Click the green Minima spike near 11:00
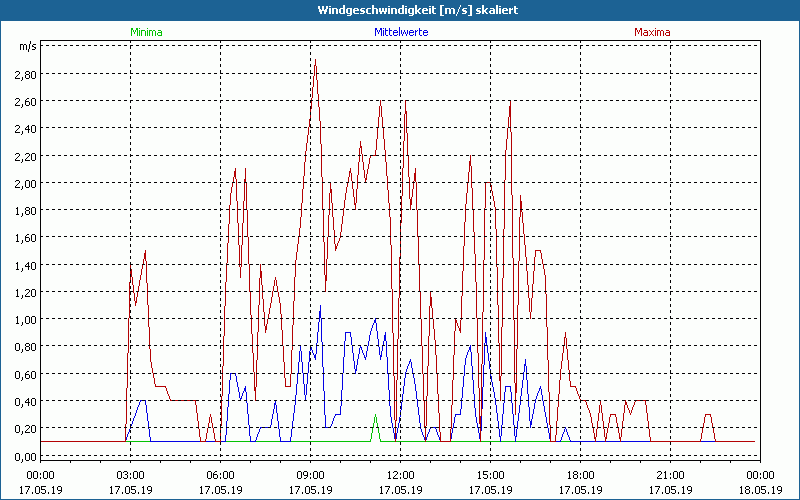The image size is (800, 500). pos(375,418)
